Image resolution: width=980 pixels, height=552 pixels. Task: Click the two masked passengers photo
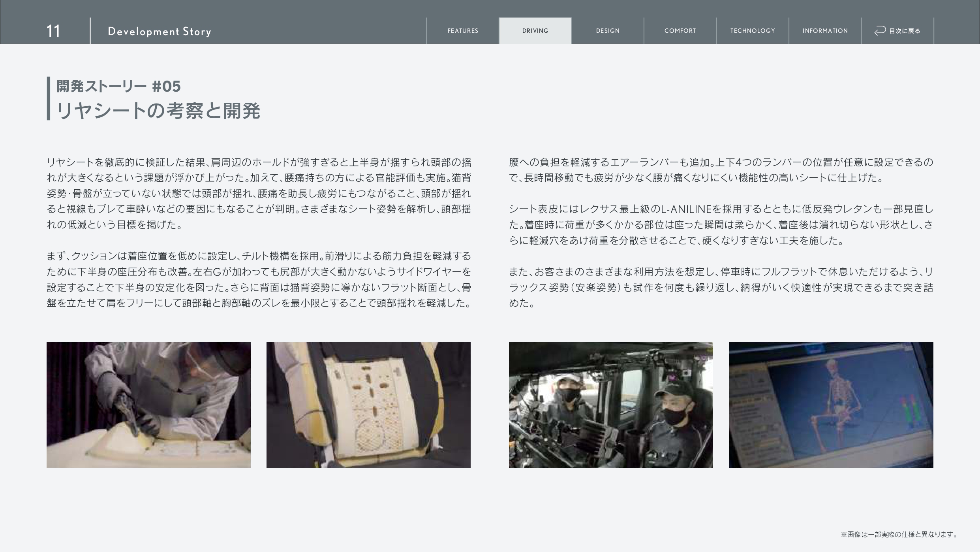pos(611,405)
